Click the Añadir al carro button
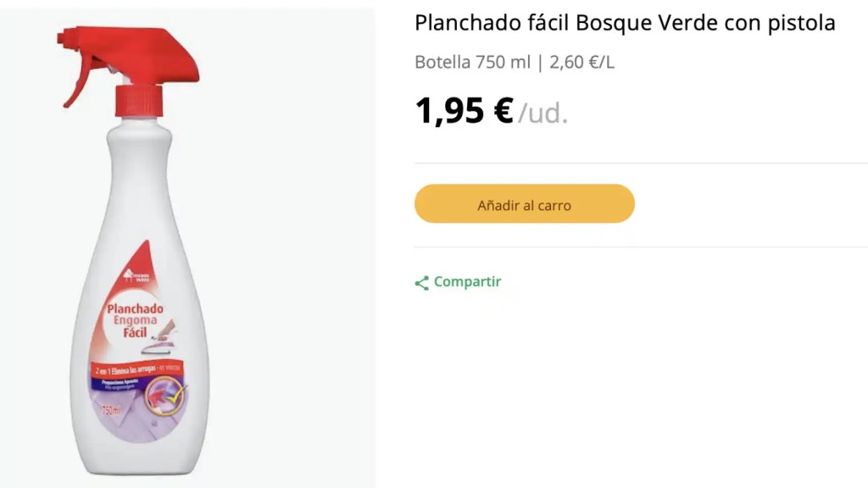This screenshot has width=868, height=488. pos(524,204)
